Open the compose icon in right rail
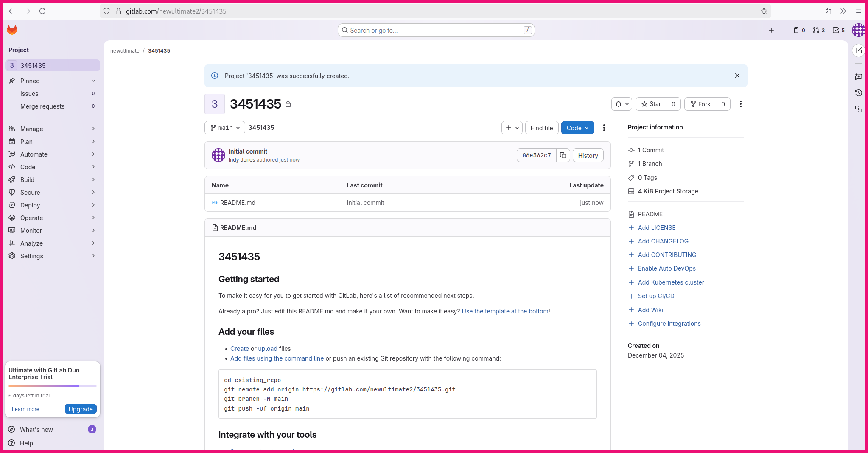The height and width of the screenshot is (453, 868). (x=859, y=50)
